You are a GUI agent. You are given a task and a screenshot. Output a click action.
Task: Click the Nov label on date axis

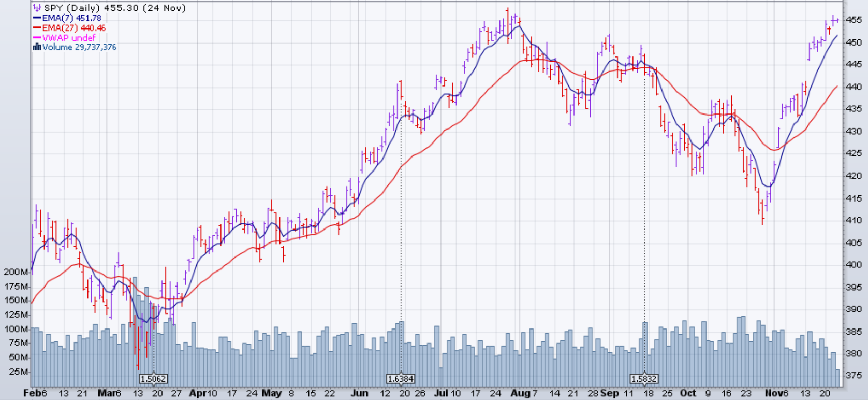tap(773, 393)
